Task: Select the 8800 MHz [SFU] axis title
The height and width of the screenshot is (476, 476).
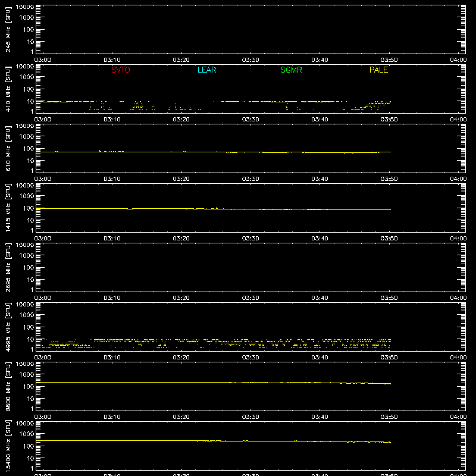Action: 8,386
